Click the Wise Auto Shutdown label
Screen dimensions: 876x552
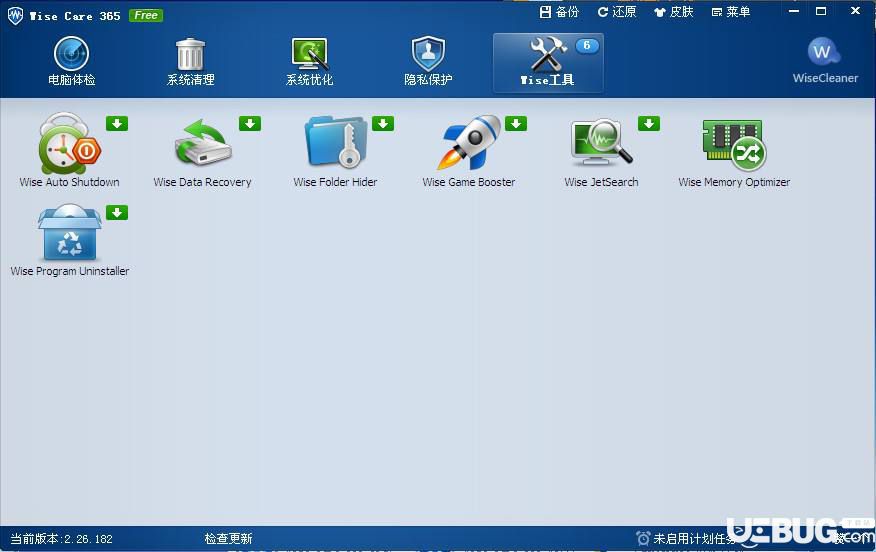pos(69,182)
